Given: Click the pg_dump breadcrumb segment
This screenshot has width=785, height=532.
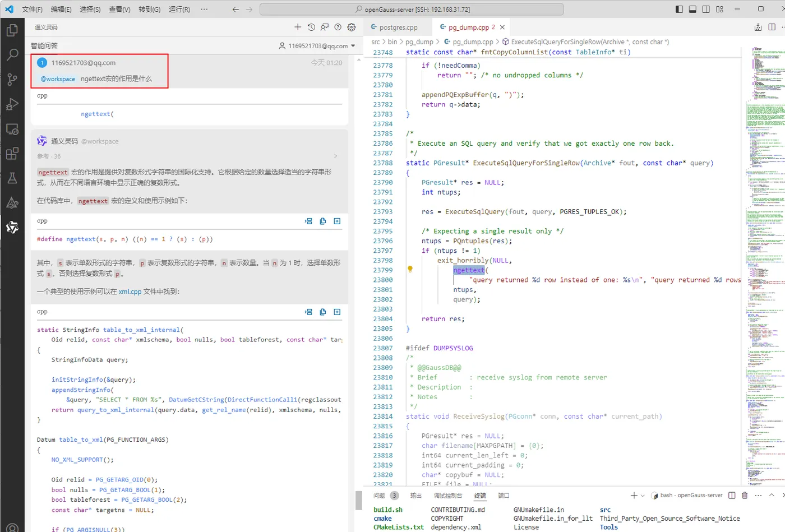Looking at the screenshot, I should pos(419,41).
